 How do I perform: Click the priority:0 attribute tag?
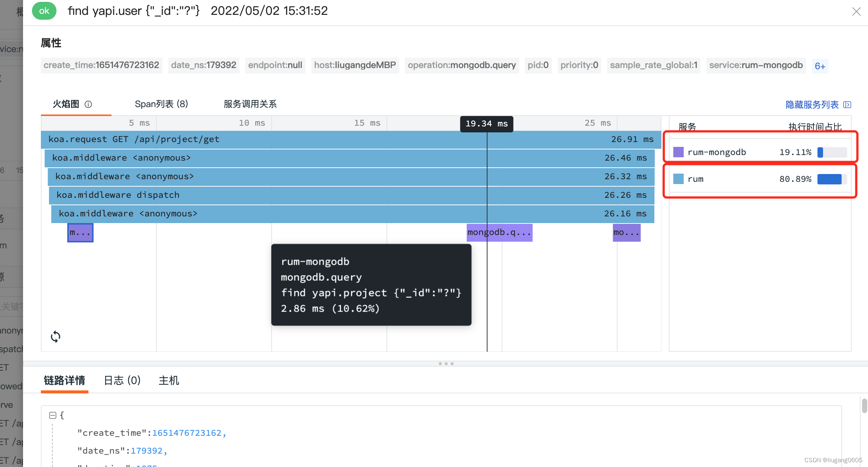(579, 65)
